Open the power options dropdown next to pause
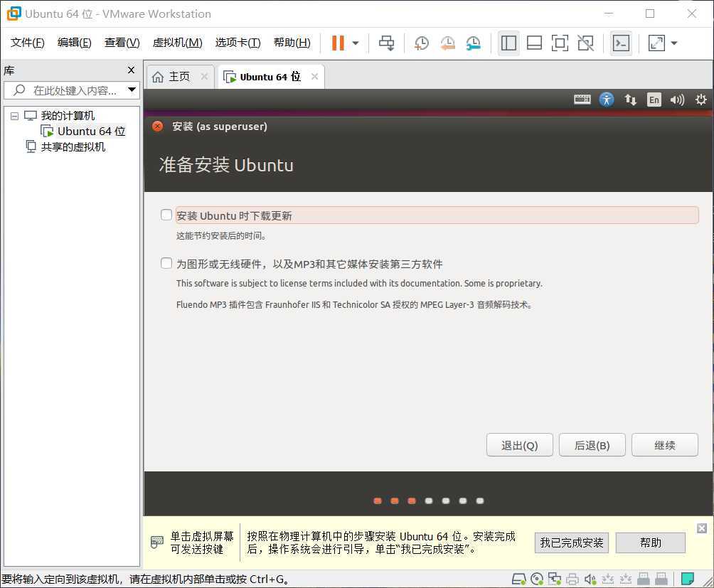Image resolution: width=714 pixels, height=588 pixels. pos(356,43)
